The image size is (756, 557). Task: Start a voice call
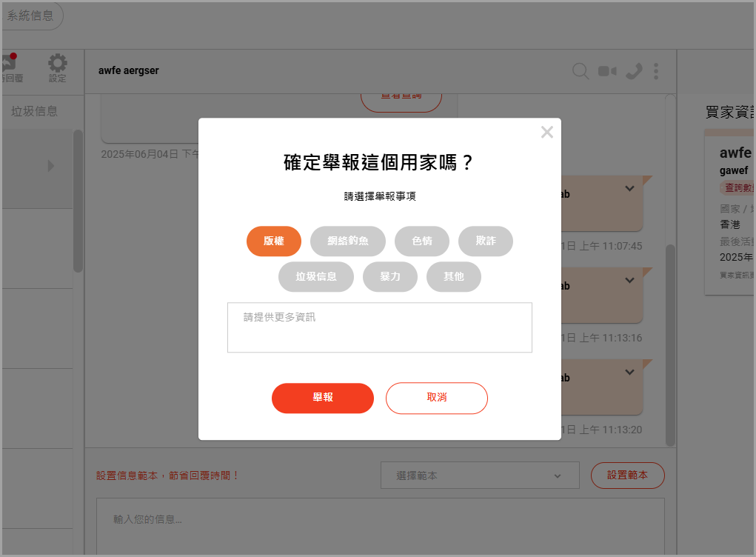[x=634, y=71]
